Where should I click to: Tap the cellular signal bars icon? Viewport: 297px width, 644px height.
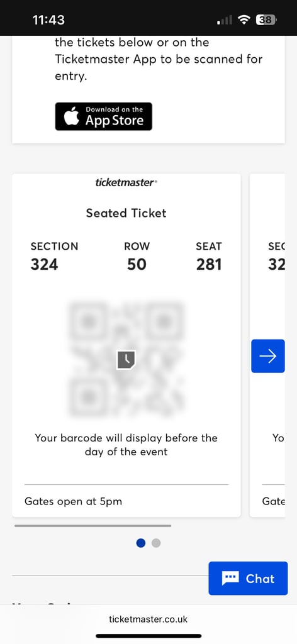click(x=224, y=19)
